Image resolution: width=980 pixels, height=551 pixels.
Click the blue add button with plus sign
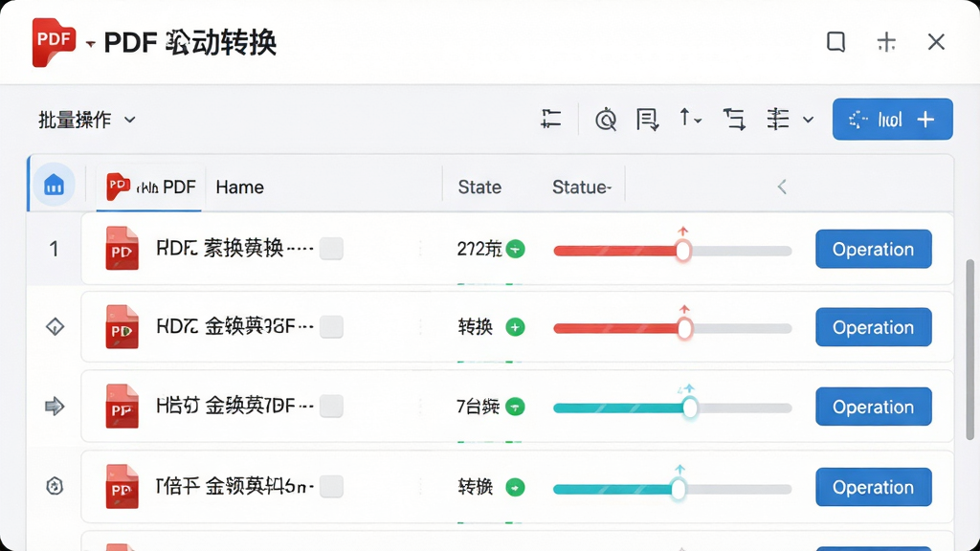tap(893, 119)
